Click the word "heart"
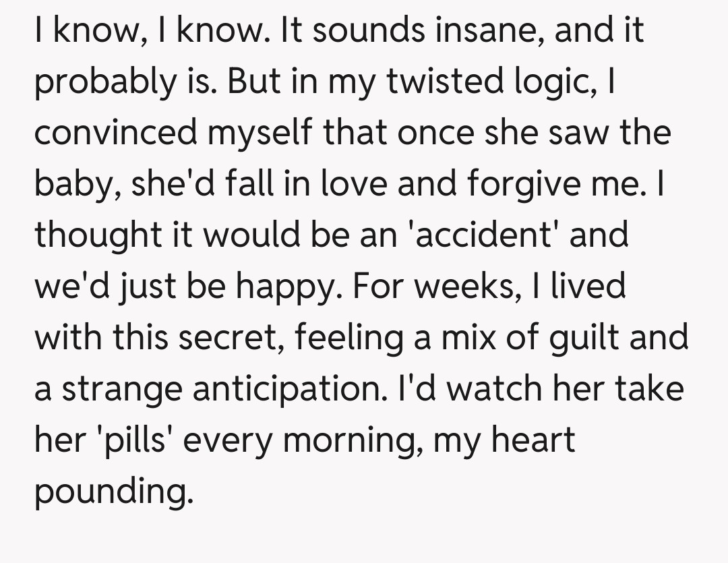 coord(534,440)
